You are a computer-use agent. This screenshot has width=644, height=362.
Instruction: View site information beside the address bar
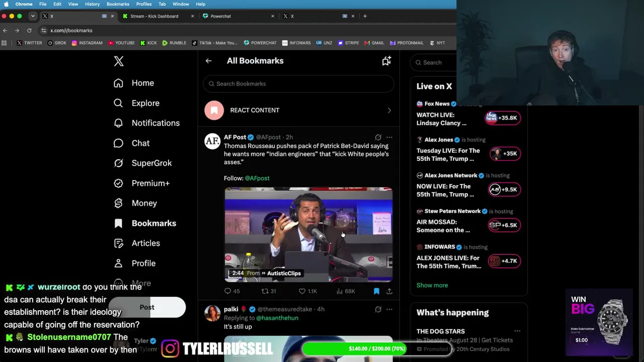tap(44, 31)
